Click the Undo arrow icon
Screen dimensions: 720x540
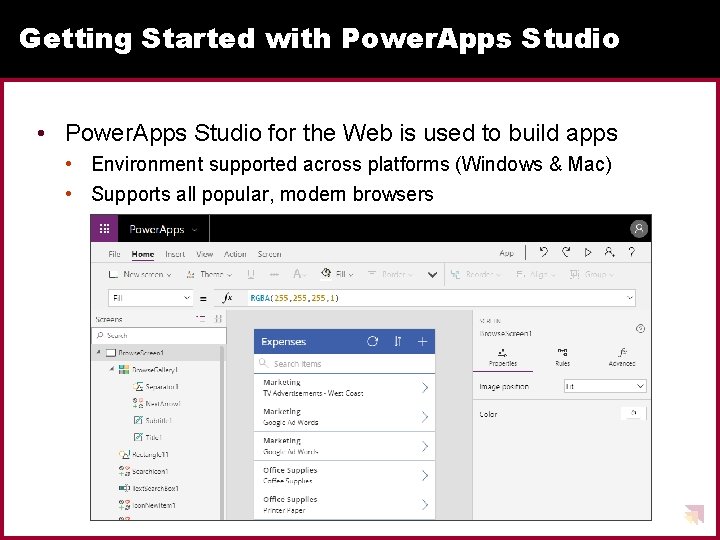tap(544, 252)
